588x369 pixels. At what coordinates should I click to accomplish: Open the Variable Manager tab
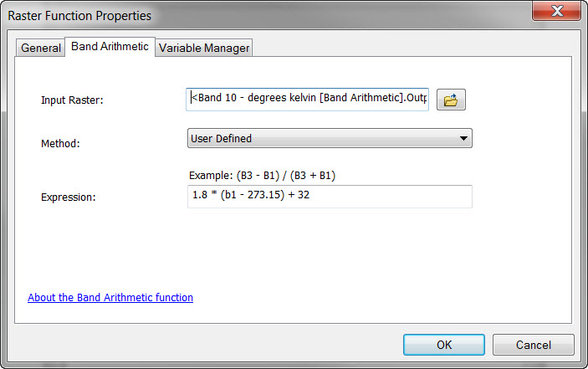[204, 48]
